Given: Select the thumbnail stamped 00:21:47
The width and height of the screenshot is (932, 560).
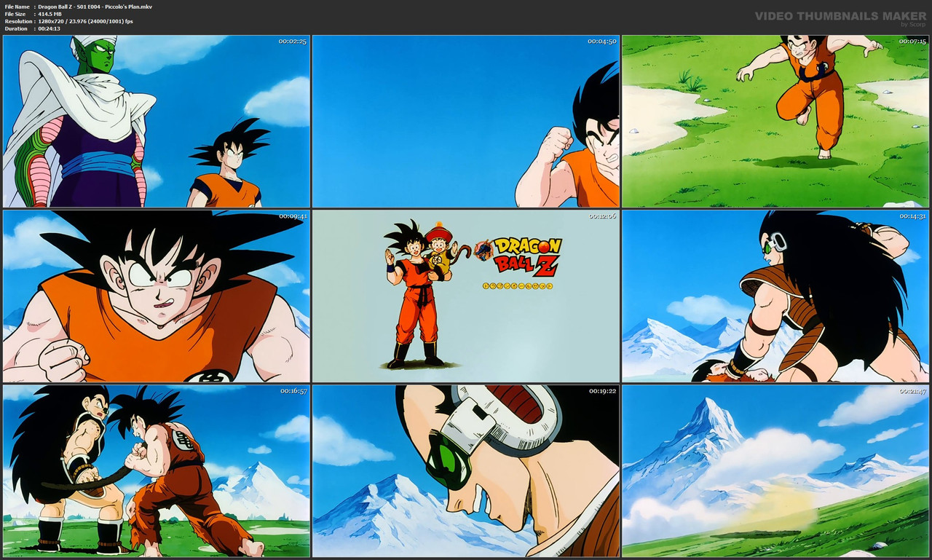Looking at the screenshot, I should click(x=775, y=471).
